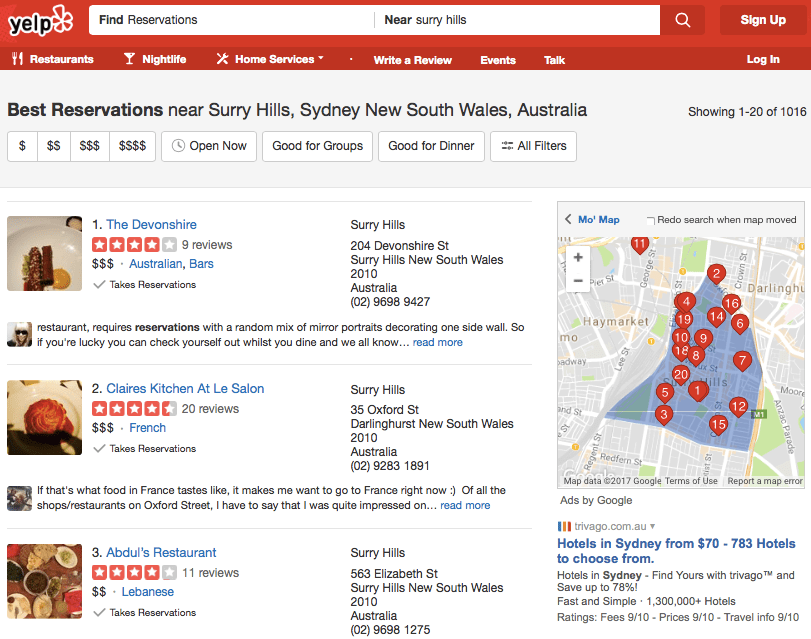Click the Lebanese category link
Image resolution: width=811 pixels, height=639 pixels.
tap(147, 592)
